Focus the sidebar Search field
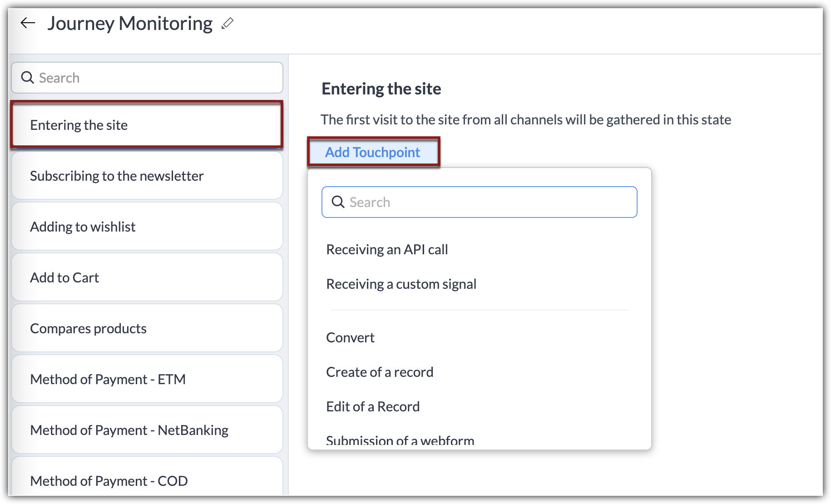The width and height of the screenshot is (831, 504). [154, 78]
